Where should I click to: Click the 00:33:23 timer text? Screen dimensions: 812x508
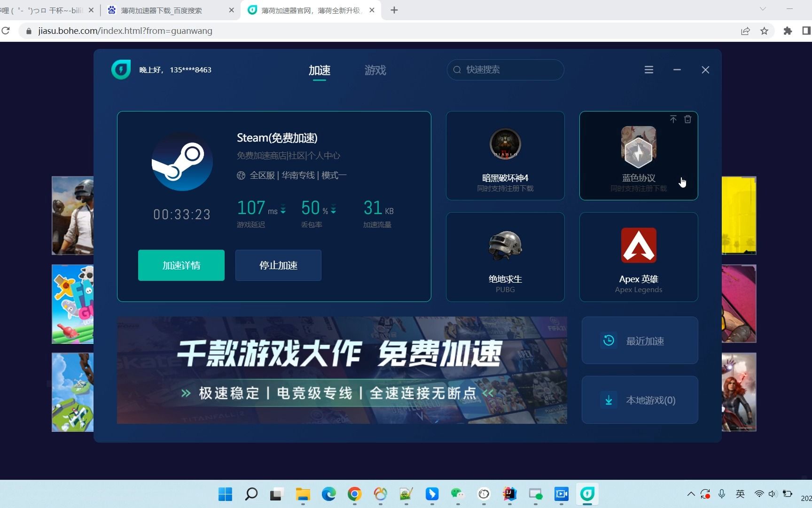coord(182,214)
